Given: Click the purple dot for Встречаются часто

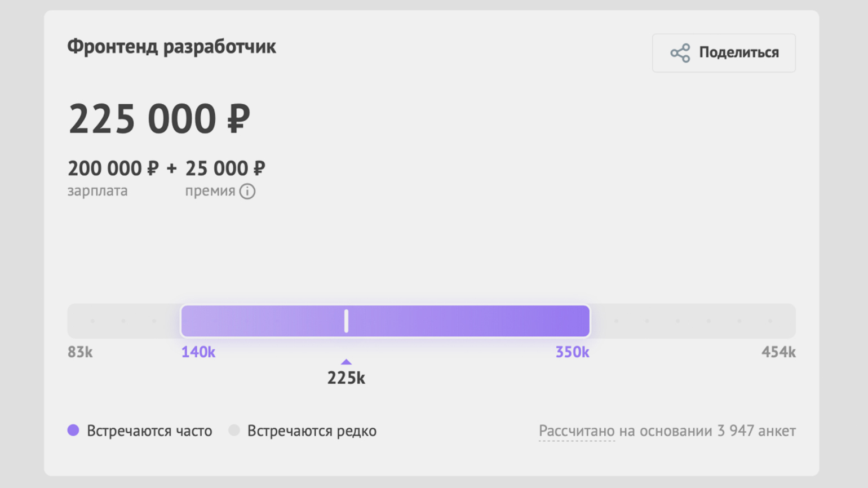Looking at the screenshot, I should [73, 431].
